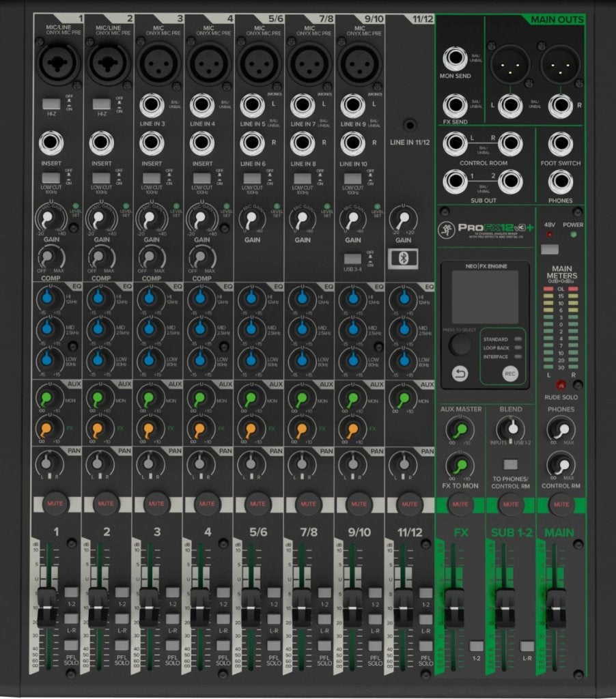Click the channel 5/6 LOW EQ knob

point(251,359)
